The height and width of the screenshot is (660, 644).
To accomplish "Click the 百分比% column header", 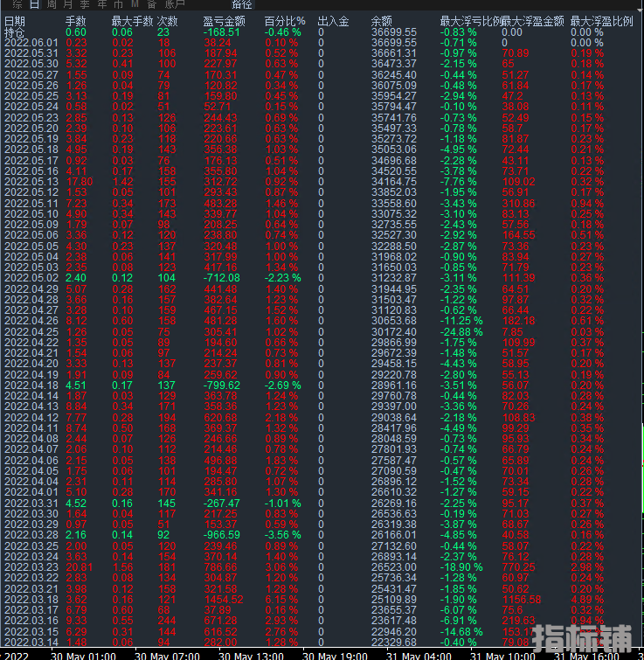I will (285, 20).
